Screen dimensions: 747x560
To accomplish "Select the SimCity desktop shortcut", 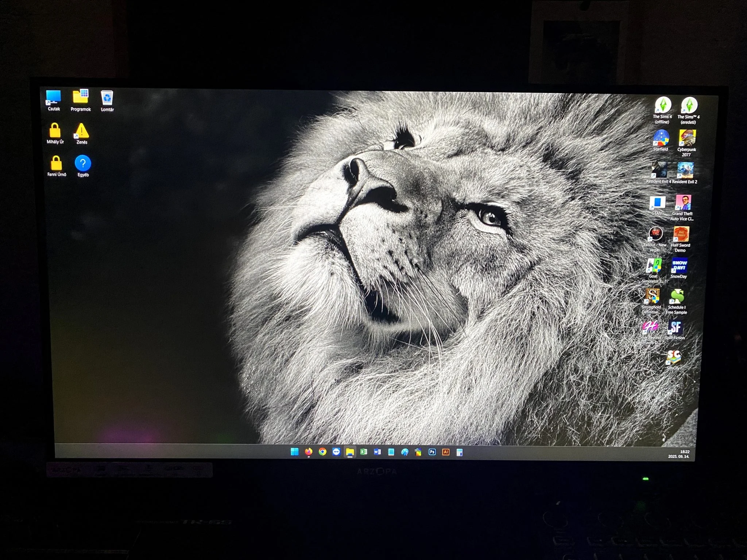I will (673, 358).
